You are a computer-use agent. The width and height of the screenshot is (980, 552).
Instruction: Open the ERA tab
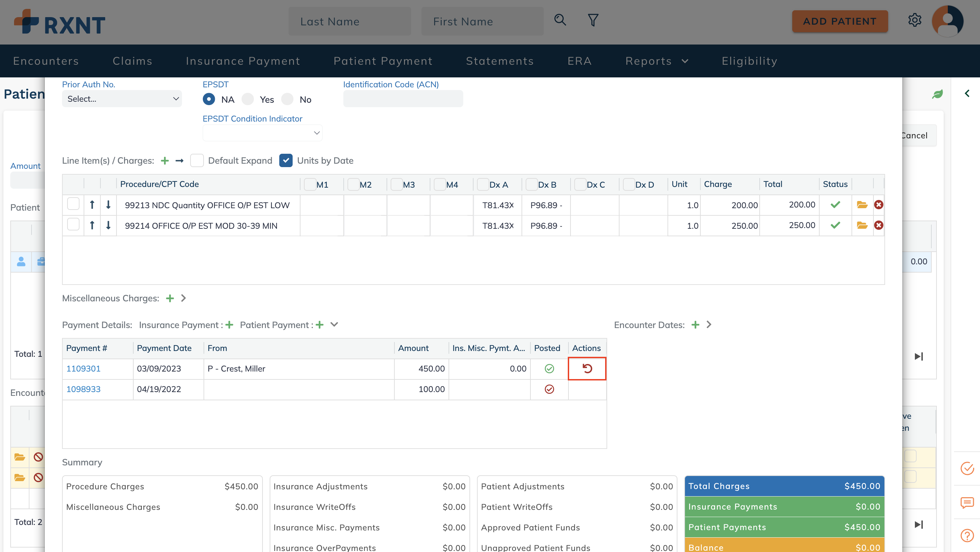[579, 61]
